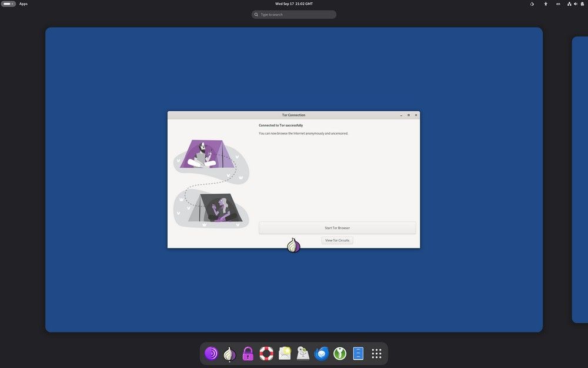Open the Apps menu

[22, 4]
